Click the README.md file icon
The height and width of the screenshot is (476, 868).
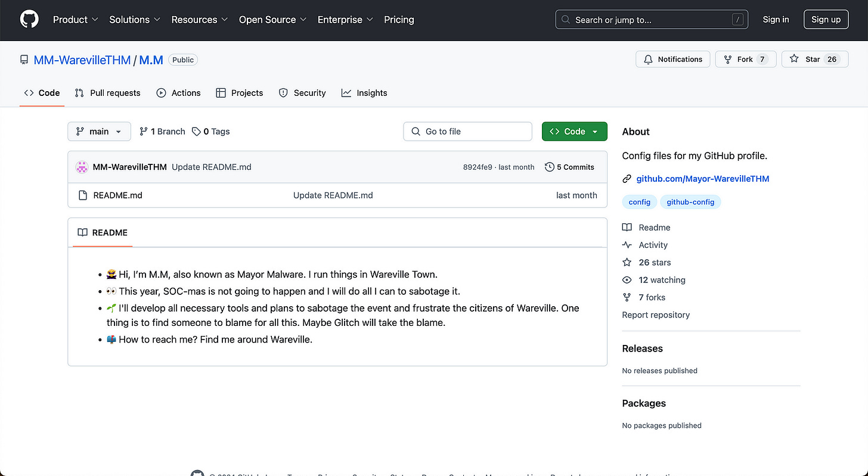(83, 195)
